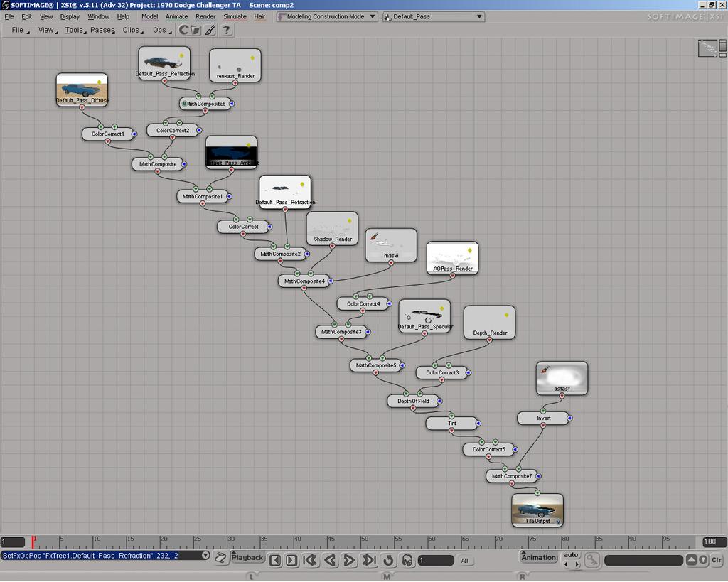Click the current frame number field
Viewport: 728px width, 582px height.
tap(436, 561)
